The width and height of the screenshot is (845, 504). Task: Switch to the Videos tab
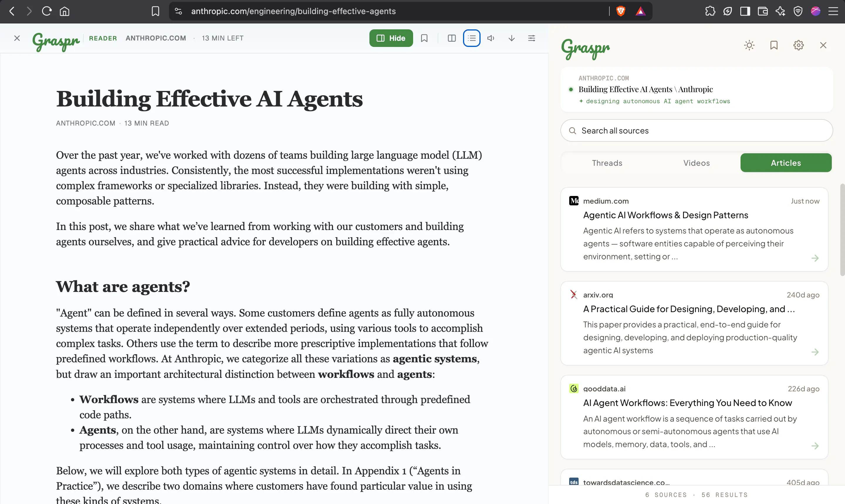coord(697,163)
